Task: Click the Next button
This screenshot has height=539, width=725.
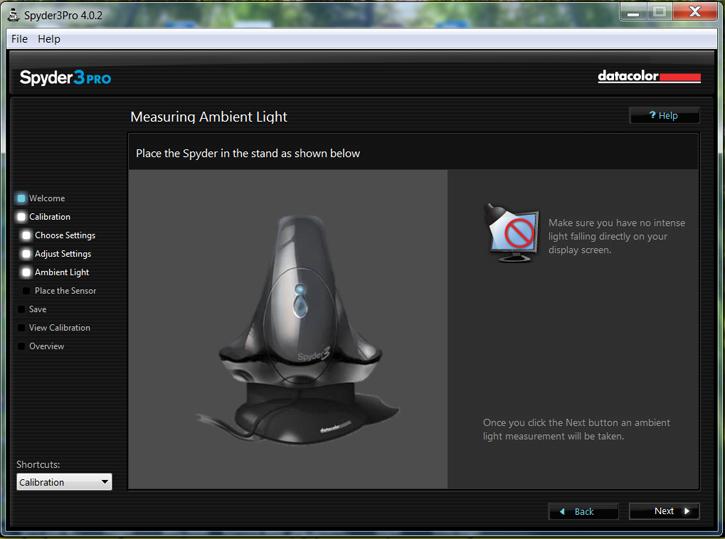Action: click(664, 511)
